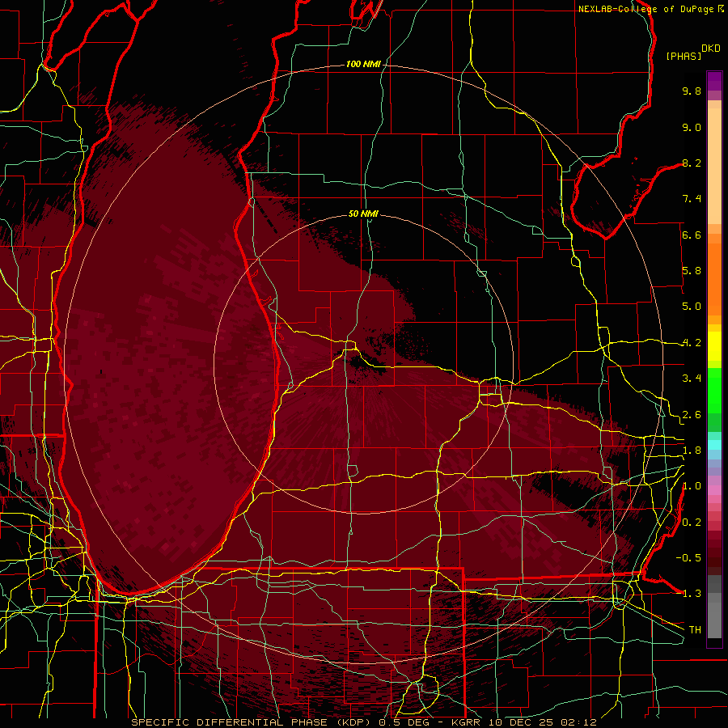Screen dimensions: 728x728
Task: Click the [PHAS] scale unit label
Action: tap(684, 56)
